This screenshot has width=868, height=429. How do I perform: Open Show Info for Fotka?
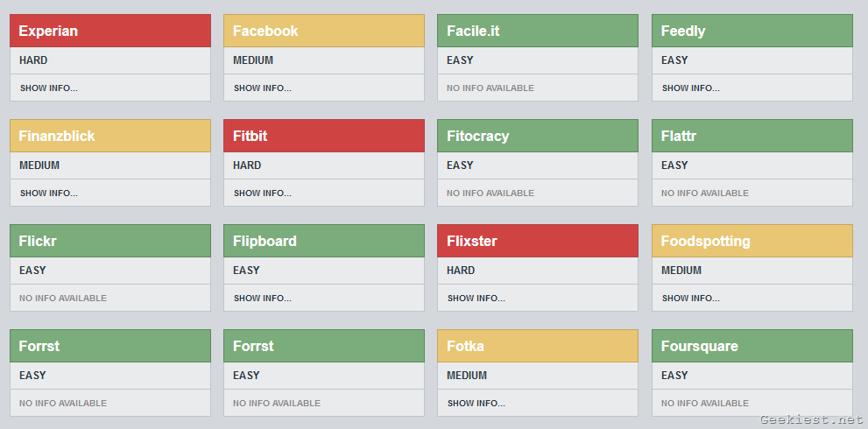[476, 403]
